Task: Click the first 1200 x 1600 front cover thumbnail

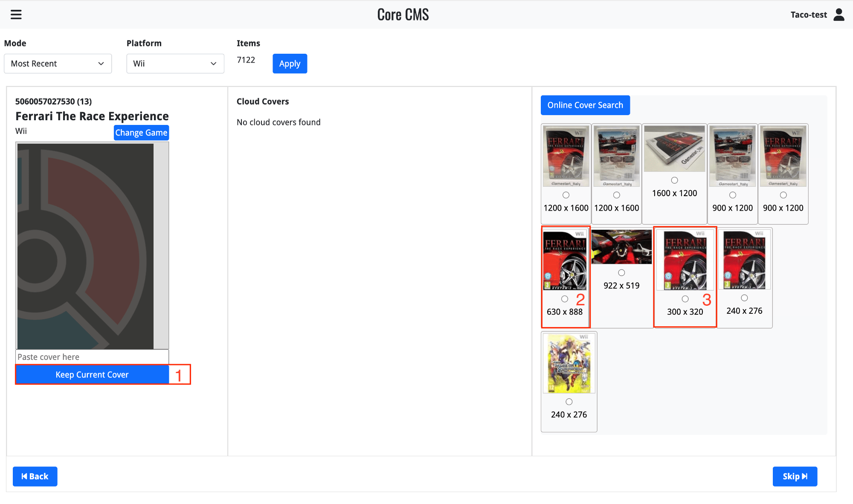Action: click(566, 156)
